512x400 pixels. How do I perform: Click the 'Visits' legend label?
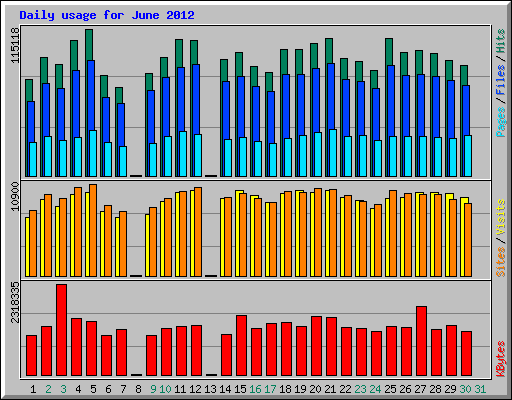click(501, 218)
